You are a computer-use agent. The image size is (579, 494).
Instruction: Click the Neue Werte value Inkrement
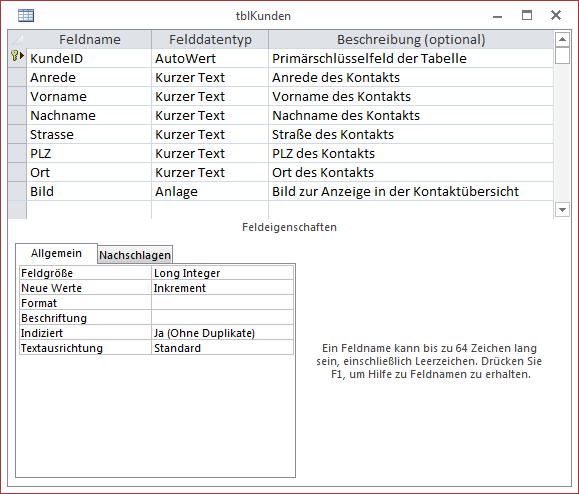coord(222,288)
